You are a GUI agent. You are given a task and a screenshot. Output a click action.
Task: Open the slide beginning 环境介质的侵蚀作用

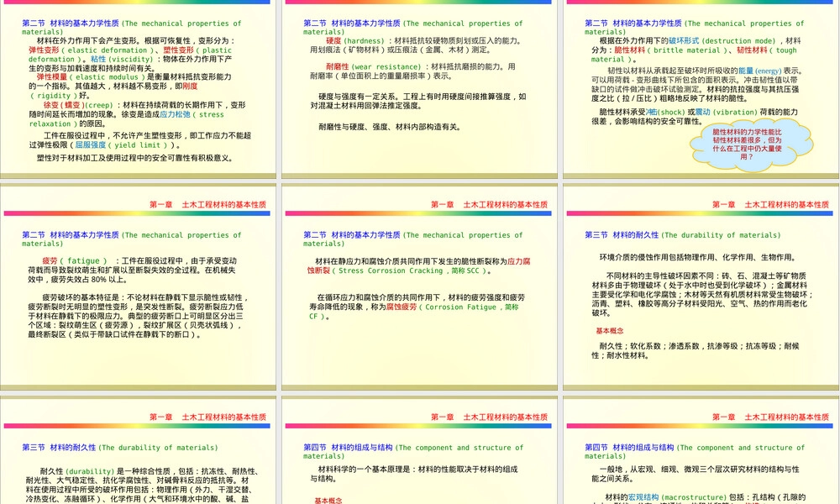coord(701,286)
